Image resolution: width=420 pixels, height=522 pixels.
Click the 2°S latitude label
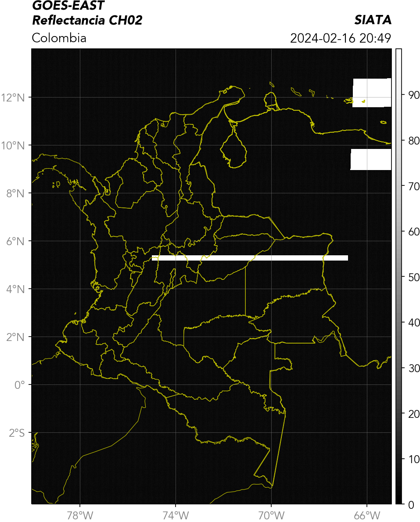(17, 433)
